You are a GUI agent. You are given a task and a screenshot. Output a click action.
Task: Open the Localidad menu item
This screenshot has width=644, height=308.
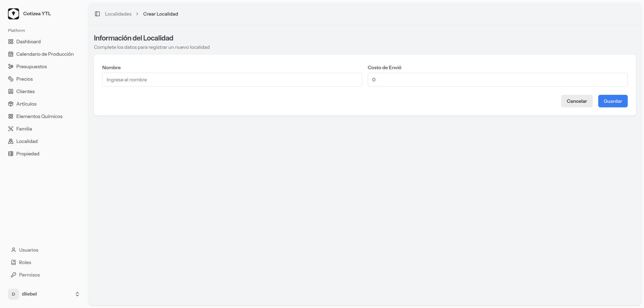[27, 141]
